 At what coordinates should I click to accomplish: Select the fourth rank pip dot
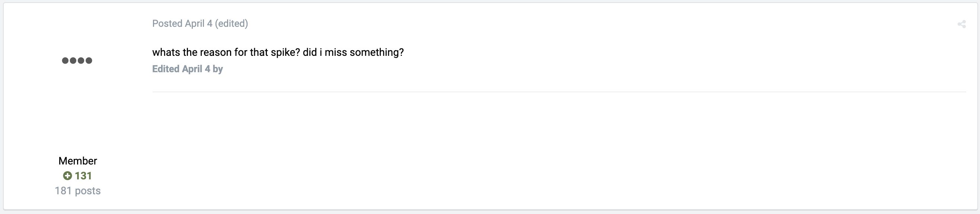(x=89, y=60)
